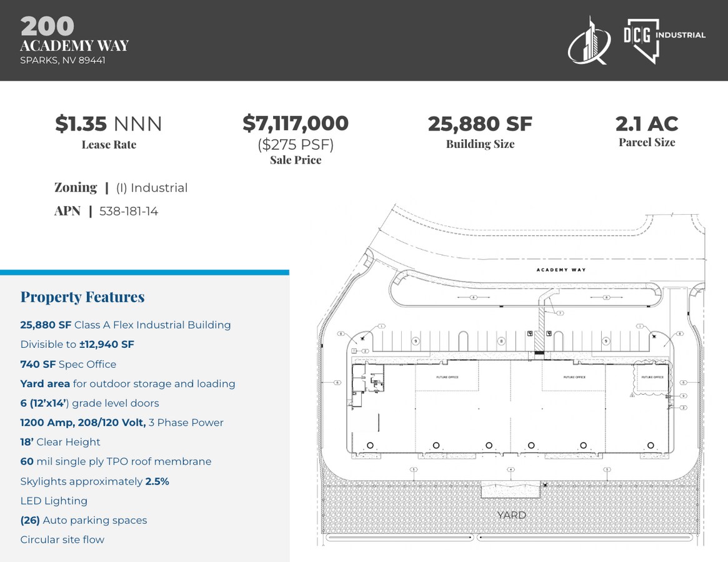Select the $7,117,000 sale price text
The height and width of the screenshot is (562, 728).
pyautogui.click(x=296, y=123)
